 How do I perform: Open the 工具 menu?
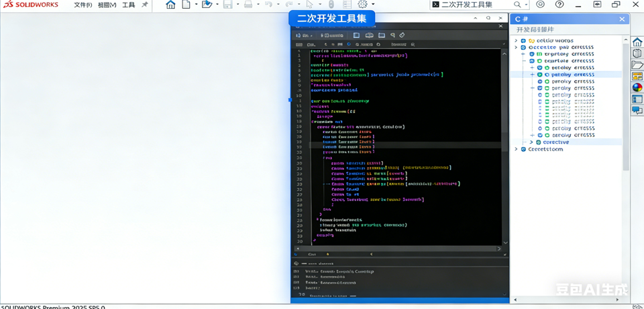(x=129, y=5)
